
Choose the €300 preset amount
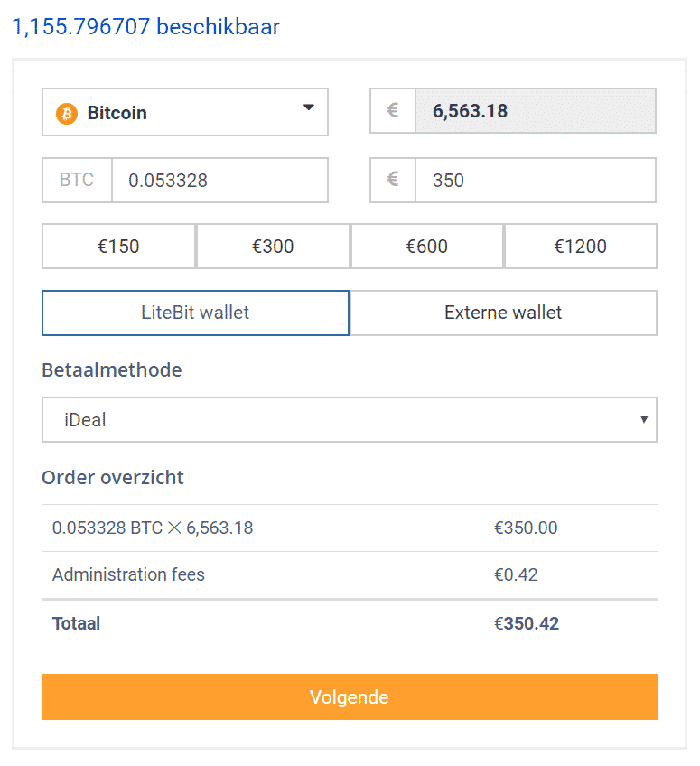[x=273, y=247]
